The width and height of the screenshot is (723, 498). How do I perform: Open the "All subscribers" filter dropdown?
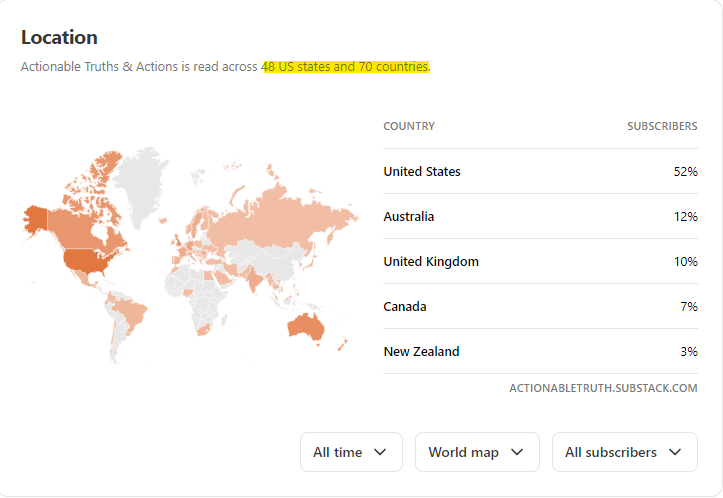coord(623,452)
